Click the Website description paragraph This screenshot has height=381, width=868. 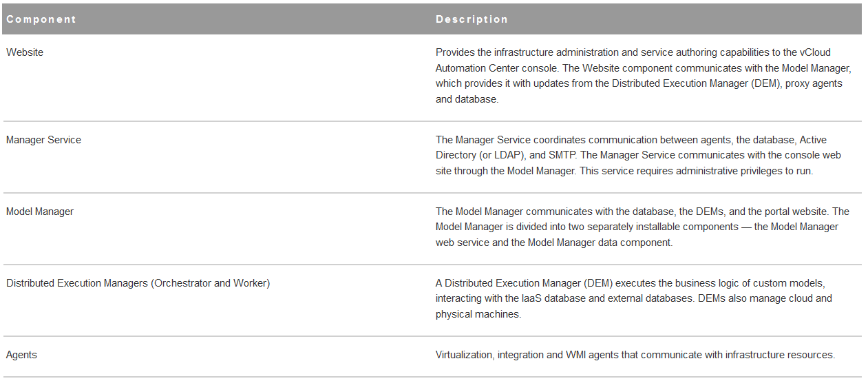pyautogui.click(x=644, y=76)
